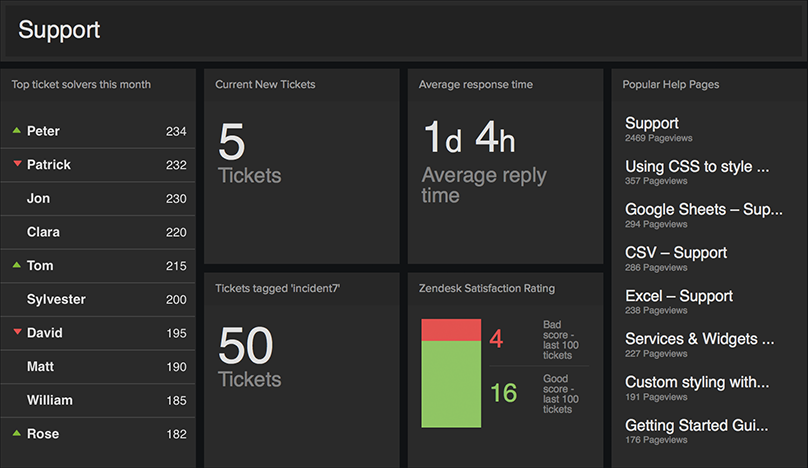The image size is (808, 468).
Task: Open the Getting Started Guide page
Action: point(696,425)
